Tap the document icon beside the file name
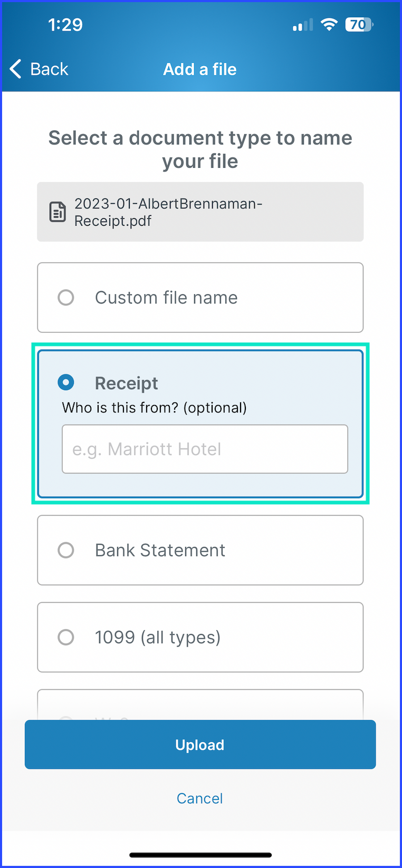Screen dimensions: 402x868 tap(58, 212)
